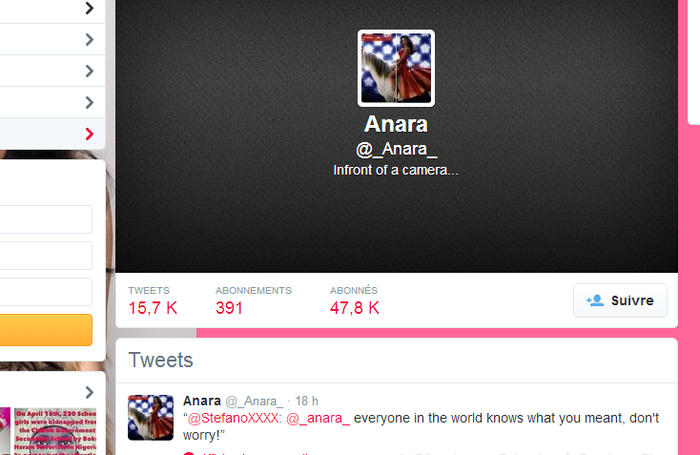Expand the chevron above the sidebar photo thumbnails
The width and height of the screenshot is (700, 455).
point(89,392)
